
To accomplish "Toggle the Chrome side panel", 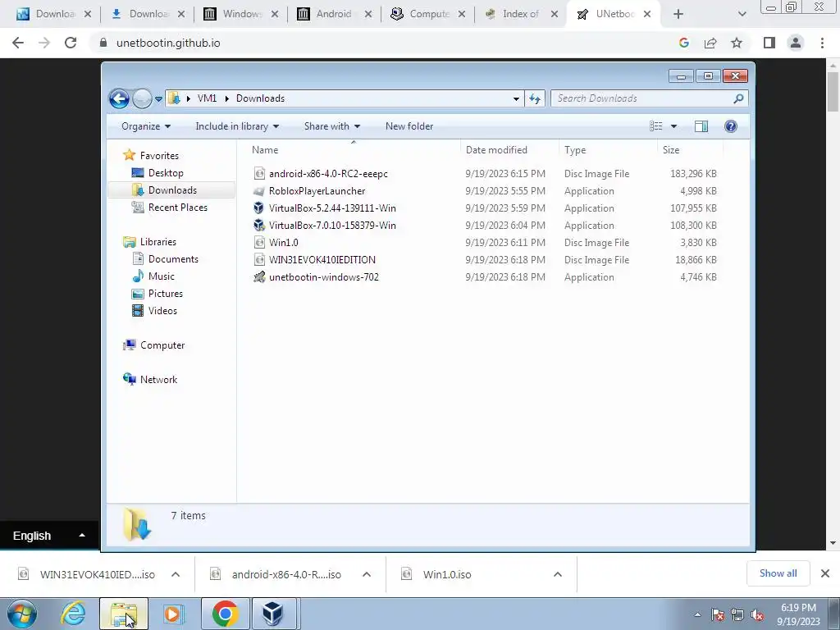I will click(769, 43).
